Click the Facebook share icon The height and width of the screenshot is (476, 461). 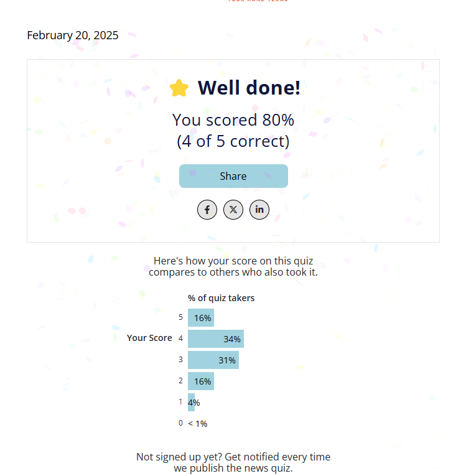click(x=207, y=210)
